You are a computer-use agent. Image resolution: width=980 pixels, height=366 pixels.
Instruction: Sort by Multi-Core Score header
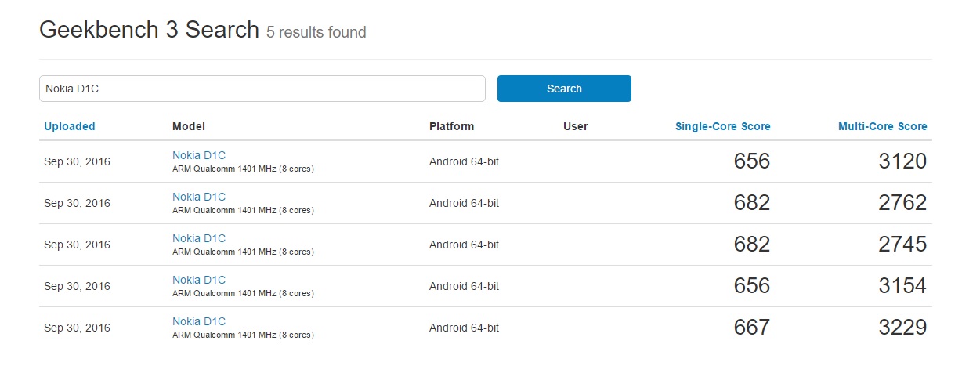point(882,126)
